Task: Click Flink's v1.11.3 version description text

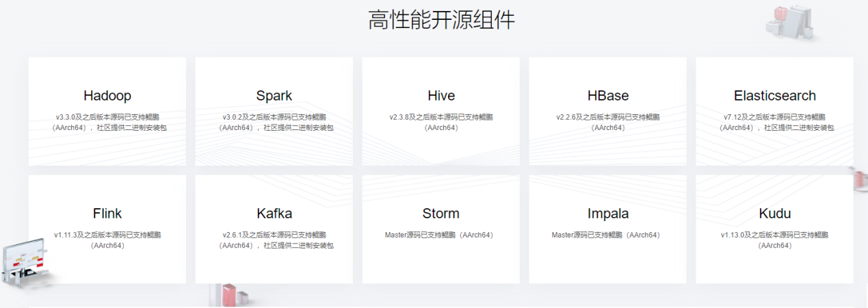Action: click(x=107, y=240)
